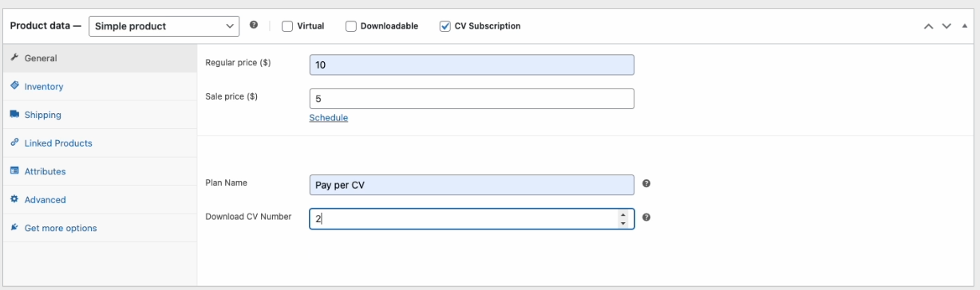Click the Schedule link under Sale price
The width and height of the screenshot is (980, 290).
[x=329, y=118]
